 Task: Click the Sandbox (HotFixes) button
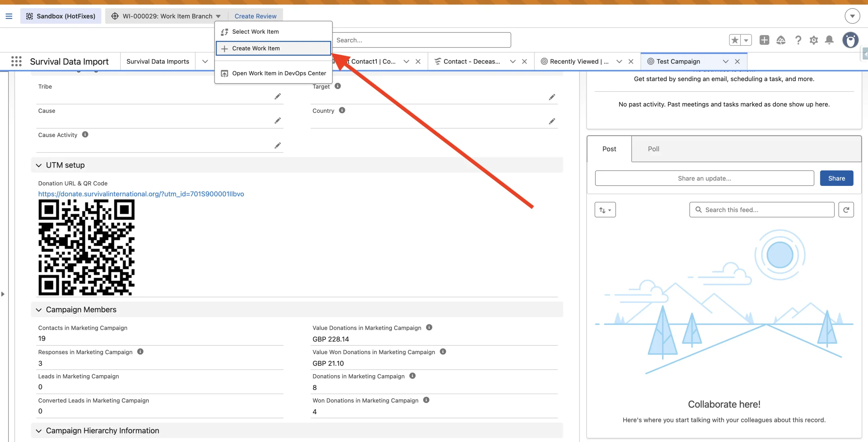[61, 16]
